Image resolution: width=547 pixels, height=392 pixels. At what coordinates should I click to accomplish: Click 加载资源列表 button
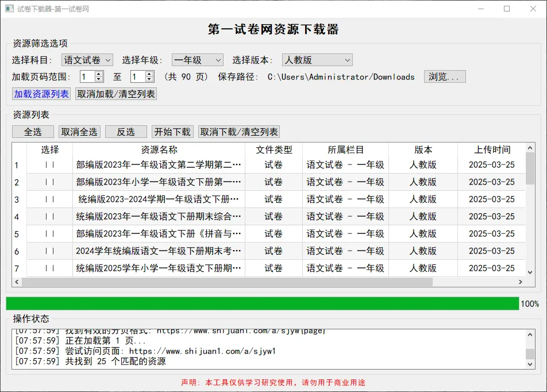click(x=41, y=94)
